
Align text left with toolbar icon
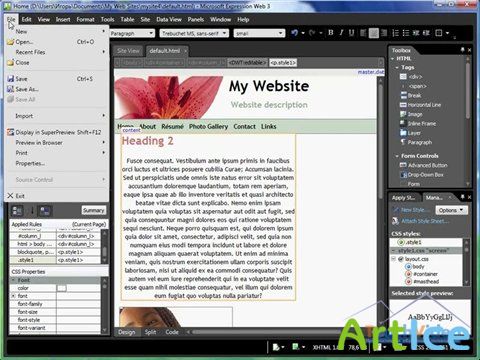pyautogui.click(x=363, y=33)
